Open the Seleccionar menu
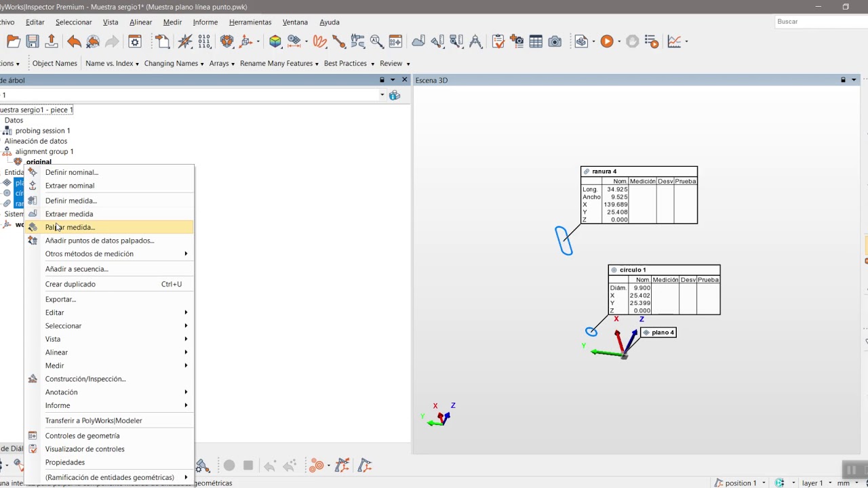 coord(73,22)
